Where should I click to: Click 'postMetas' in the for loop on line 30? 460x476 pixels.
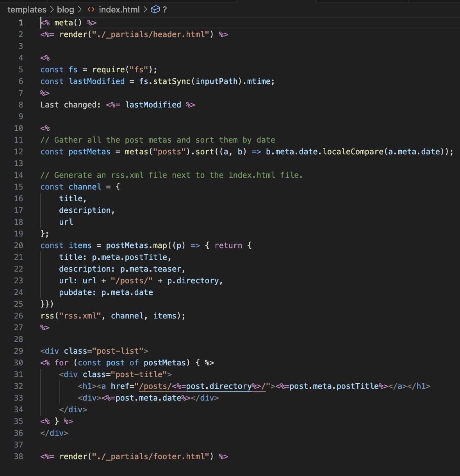(x=165, y=363)
